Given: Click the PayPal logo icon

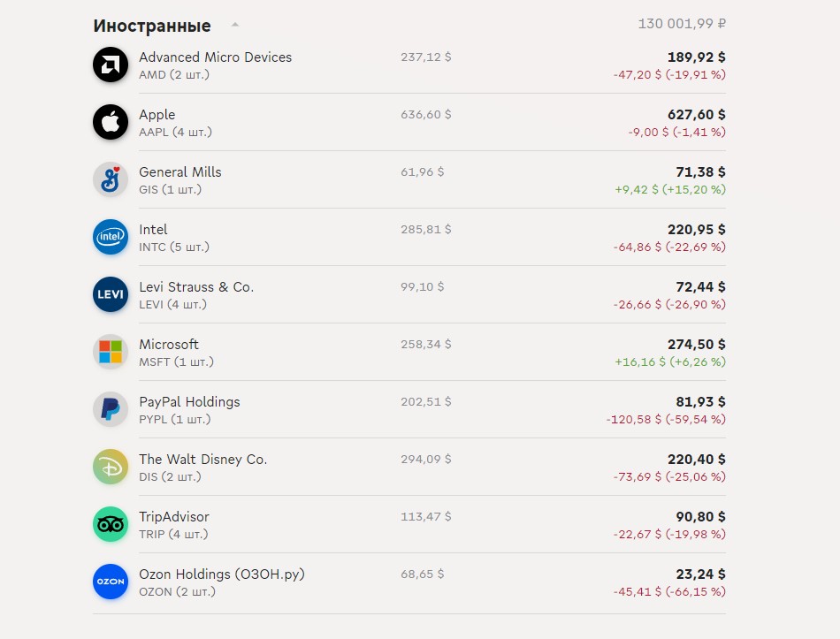Looking at the screenshot, I should coord(111,409).
